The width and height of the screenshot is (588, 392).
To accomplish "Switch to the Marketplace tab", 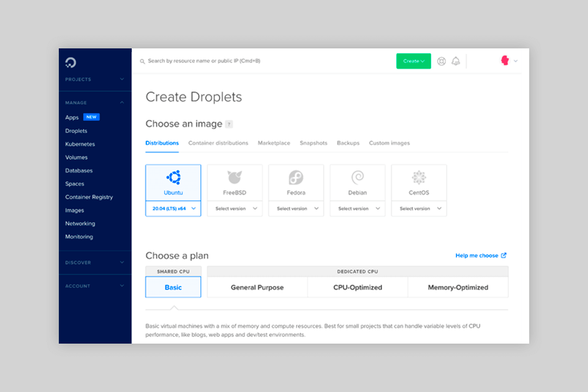I will click(274, 143).
